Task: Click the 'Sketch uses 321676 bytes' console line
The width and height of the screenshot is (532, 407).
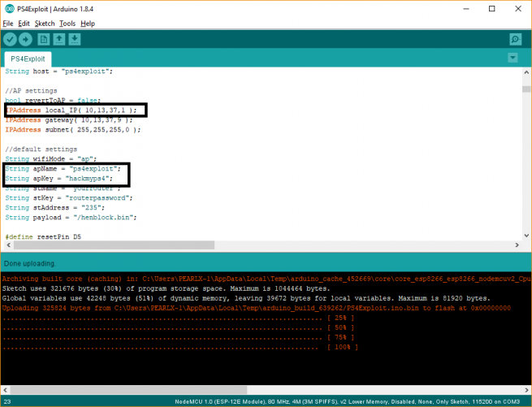Action: (166, 289)
